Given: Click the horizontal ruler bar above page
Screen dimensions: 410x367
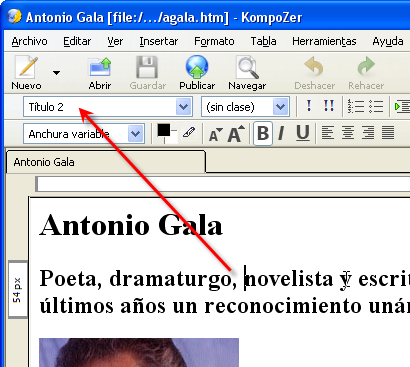Looking at the screenshot, I should pyautogui.click(x=223, y=184).
